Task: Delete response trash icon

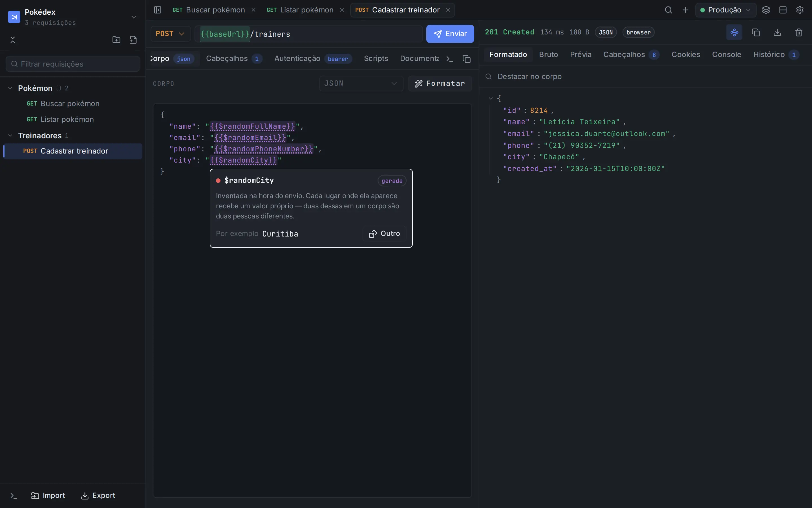Action: 798,32
